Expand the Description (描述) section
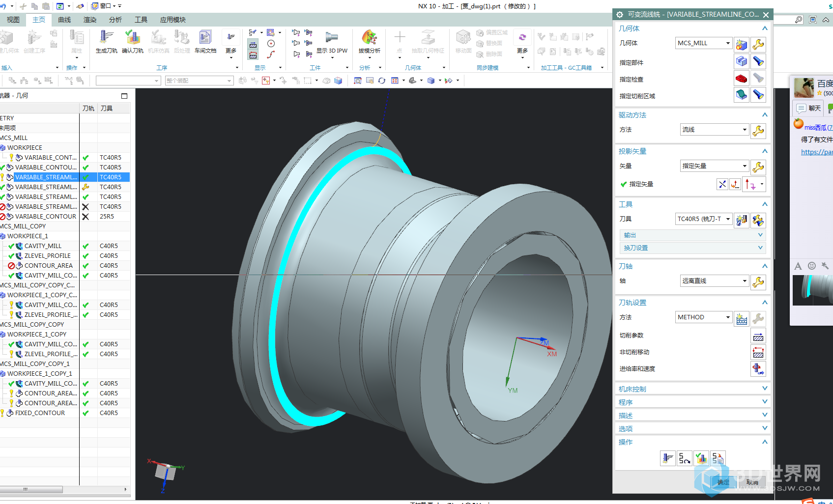 [x=692, y=416]
